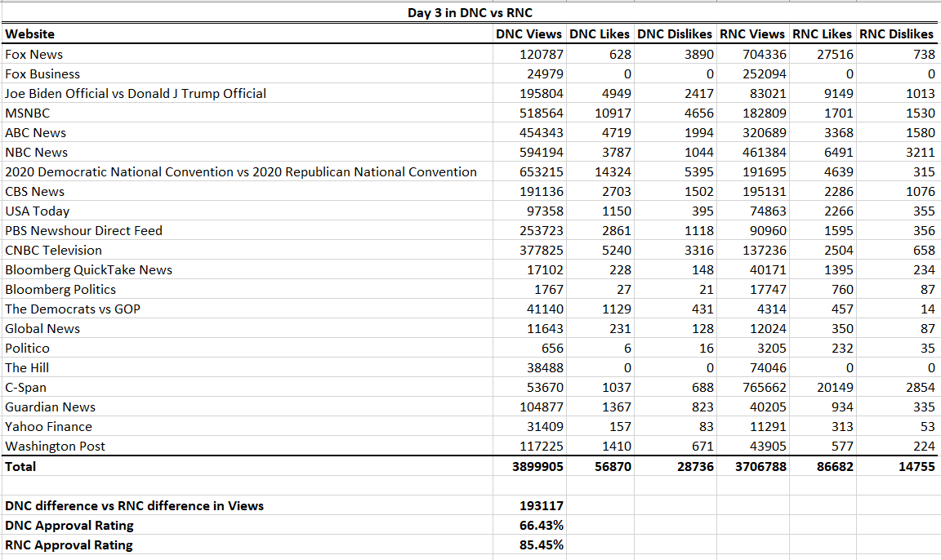This screenshot has width=941, height=560.
Task: Select Fox News RNC Views value 704336
Action: click(752, 54)
